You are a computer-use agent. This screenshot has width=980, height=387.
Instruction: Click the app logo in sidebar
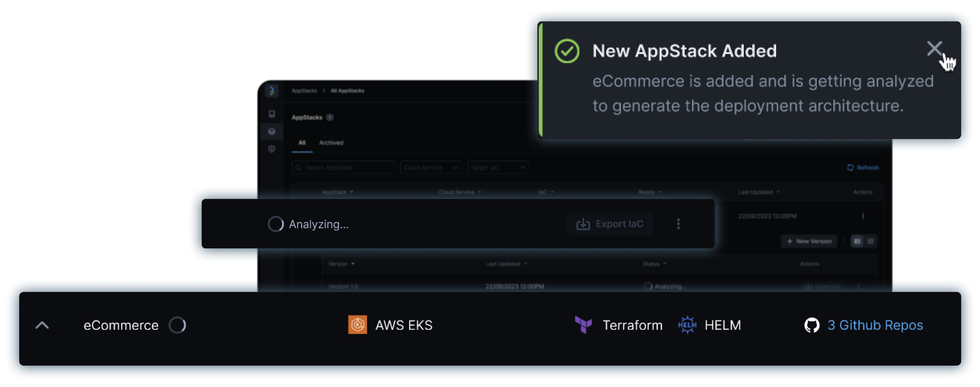pos(272,91)
